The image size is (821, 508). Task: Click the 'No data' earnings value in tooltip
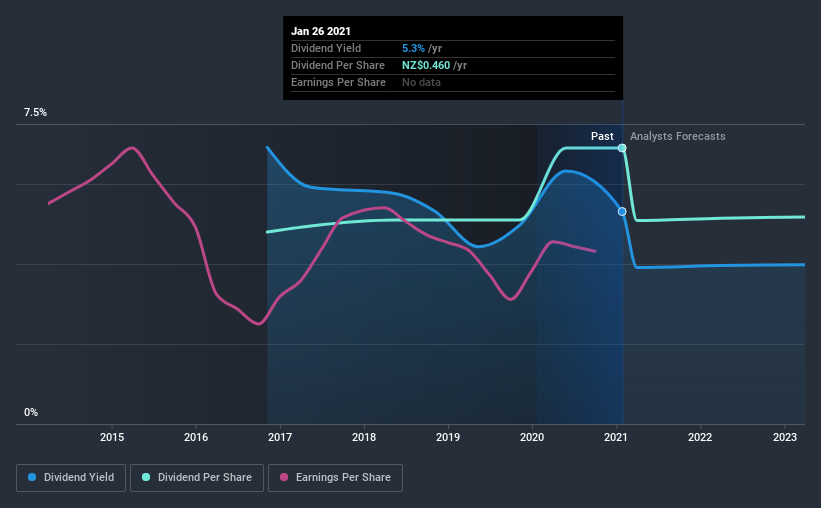(421, 82)
